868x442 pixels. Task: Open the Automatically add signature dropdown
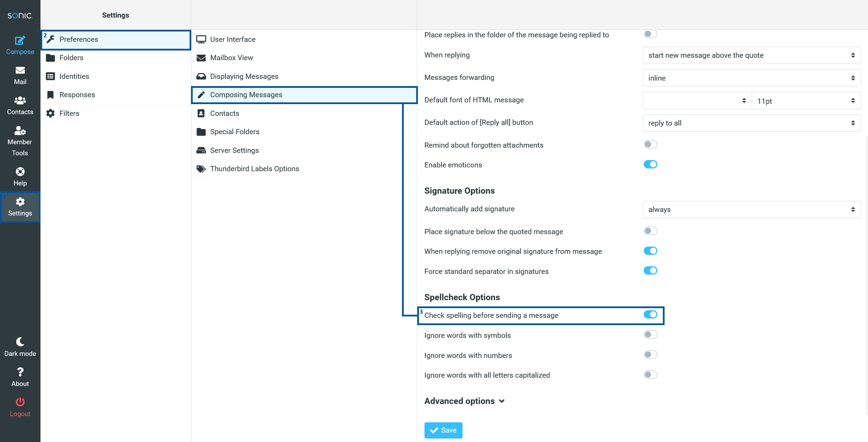[x=751, y=210]
